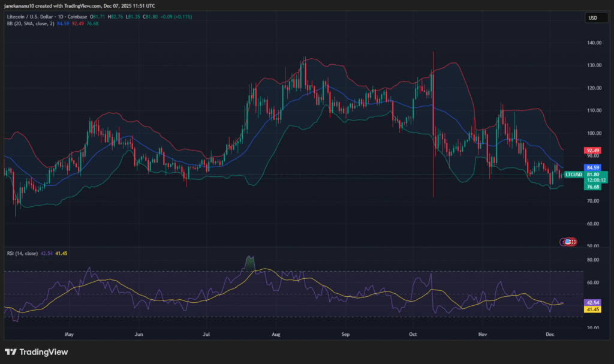Select the Litecoin / U.S. Dollar symbol name
Viewport: 614px width, 364px height.
pos(30,17)
